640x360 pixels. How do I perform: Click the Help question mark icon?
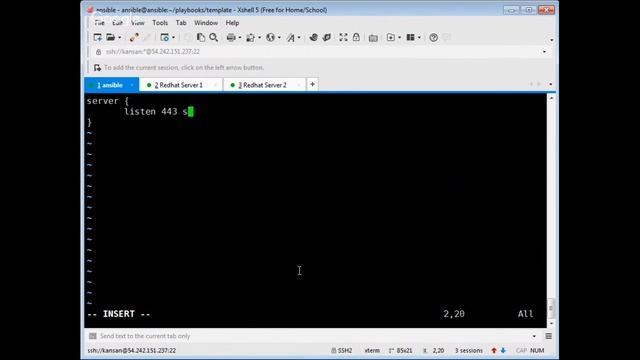(433, 38)
